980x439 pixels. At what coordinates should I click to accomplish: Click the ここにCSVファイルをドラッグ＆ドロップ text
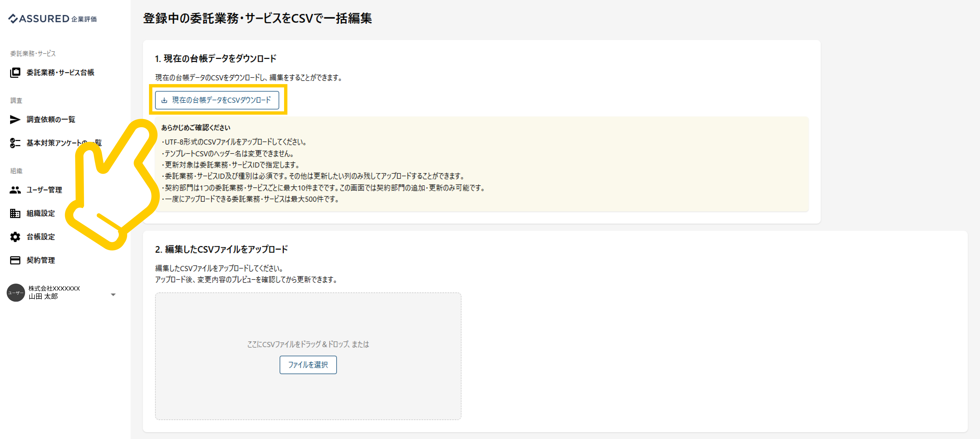coord(308,344)
